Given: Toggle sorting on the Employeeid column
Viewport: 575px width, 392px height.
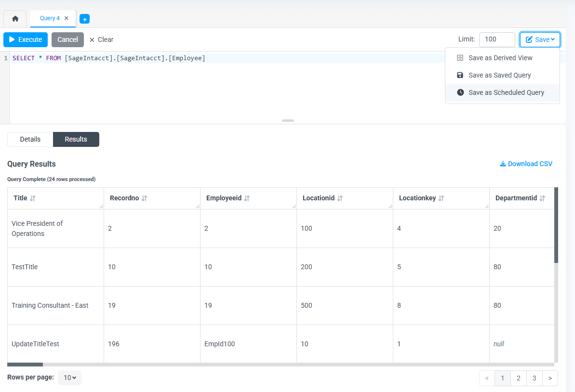Looking at the screenshot, I should pos(248,197).
